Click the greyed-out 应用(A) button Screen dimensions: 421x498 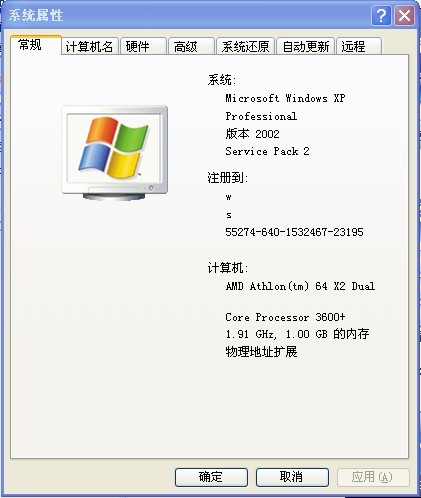point(373,477)
